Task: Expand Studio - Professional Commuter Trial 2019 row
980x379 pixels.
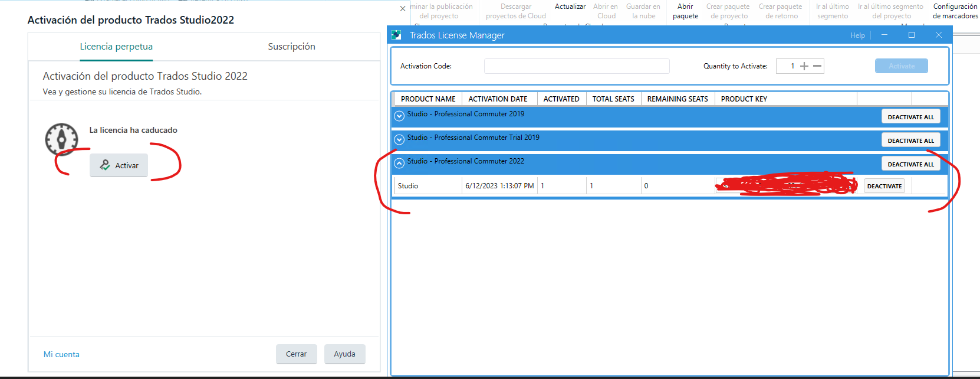Action: (x=399, y=140)
